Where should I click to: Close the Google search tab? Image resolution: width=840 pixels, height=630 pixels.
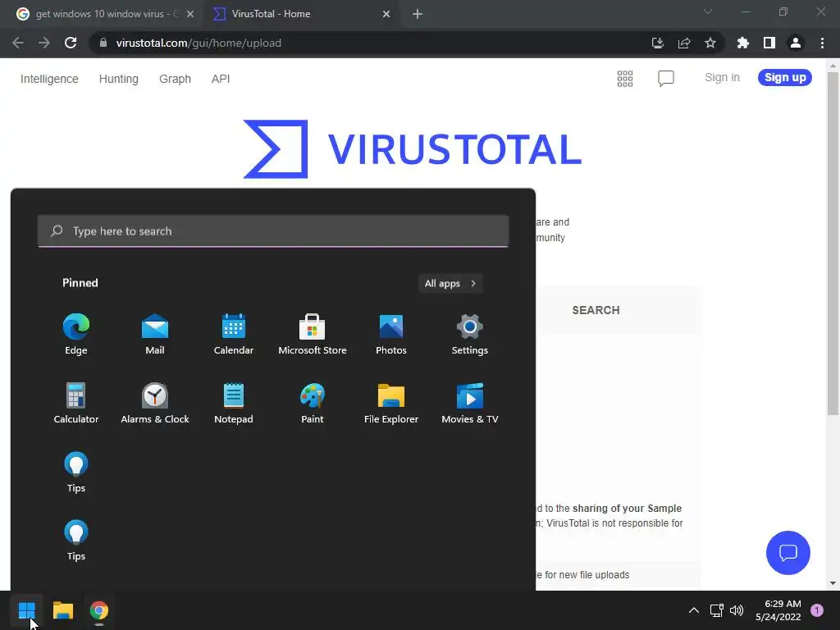coord(190,14)
